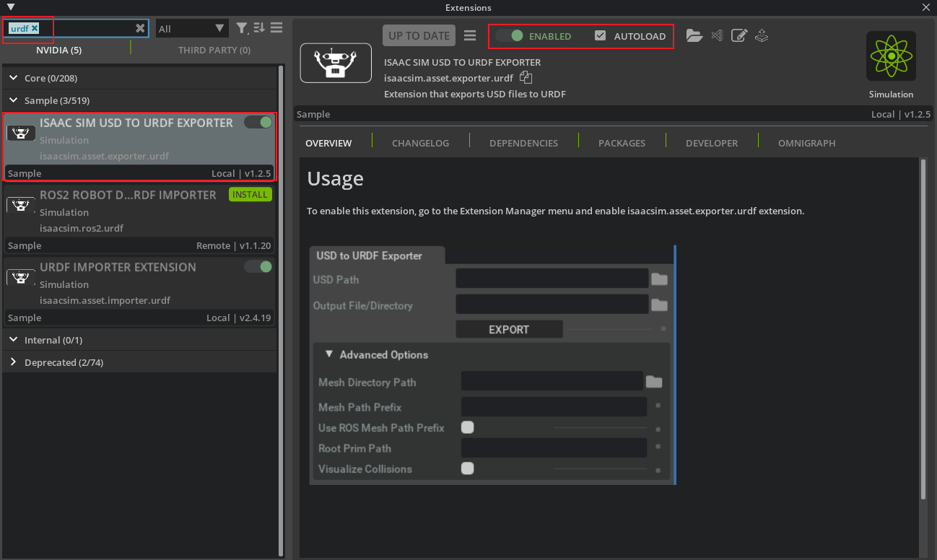Click the robot icon of the ROS2 importer row
The image size is (937, 560).
click(20, 205)
